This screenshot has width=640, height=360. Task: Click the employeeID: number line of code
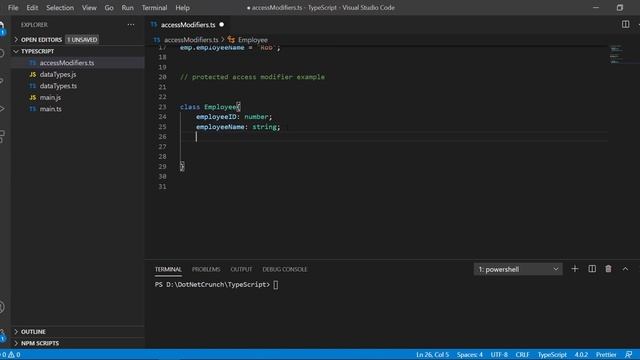(x=233, y=117)
